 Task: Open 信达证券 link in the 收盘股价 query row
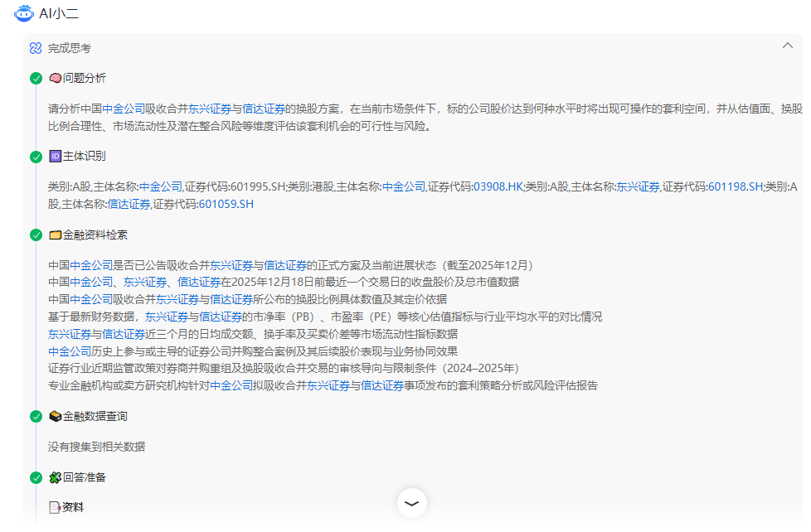click(x=199, y=283)
